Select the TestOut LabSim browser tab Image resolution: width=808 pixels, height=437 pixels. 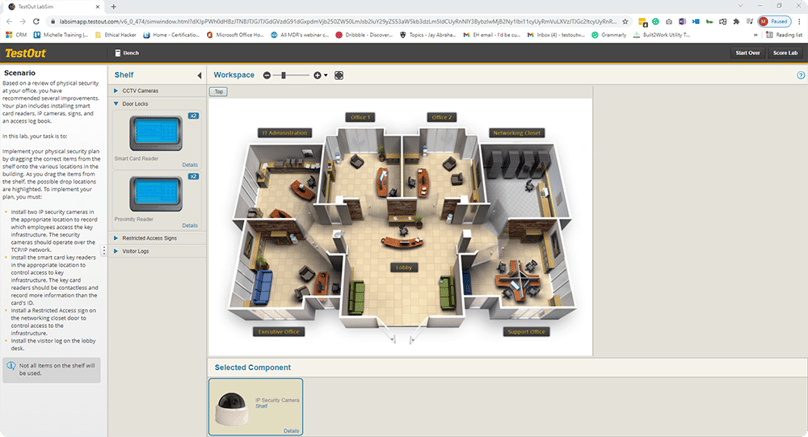[54, 7]
